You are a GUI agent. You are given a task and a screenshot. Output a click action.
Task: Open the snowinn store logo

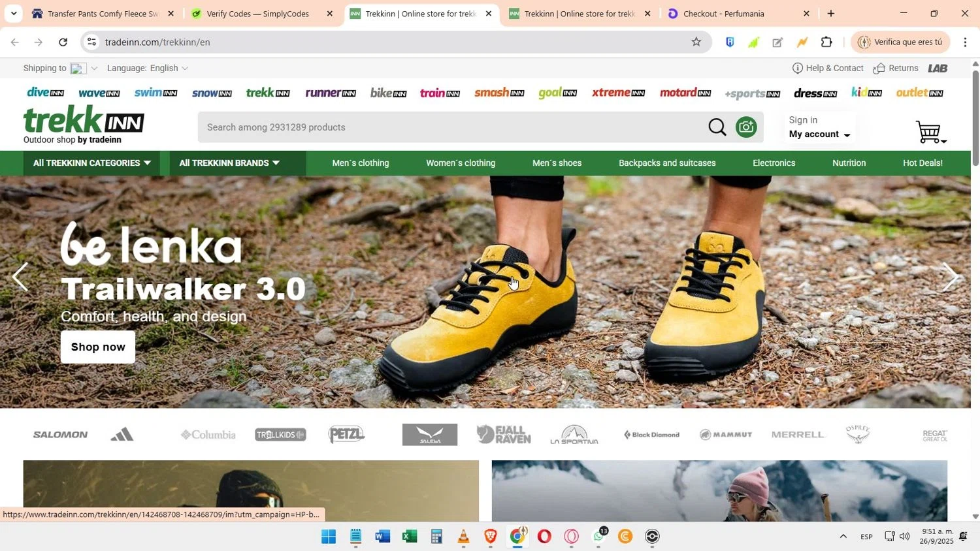tap(212, 93)
